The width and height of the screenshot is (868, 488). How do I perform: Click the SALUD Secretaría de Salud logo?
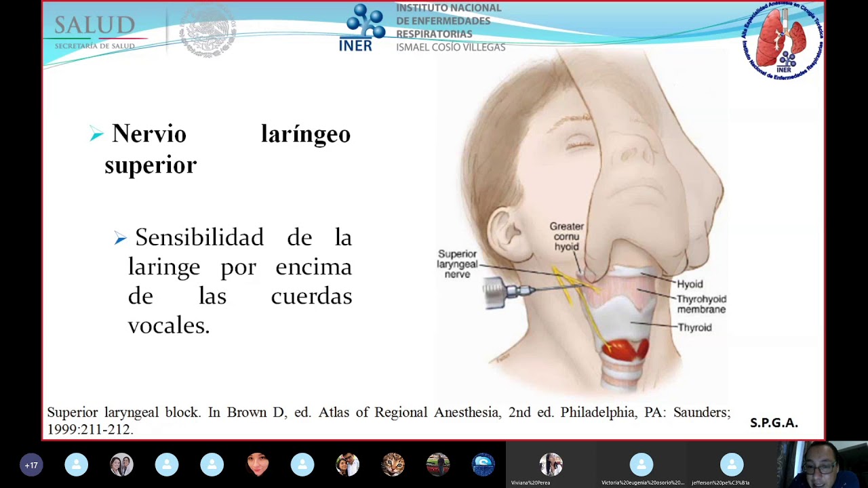tap(95, 33)
